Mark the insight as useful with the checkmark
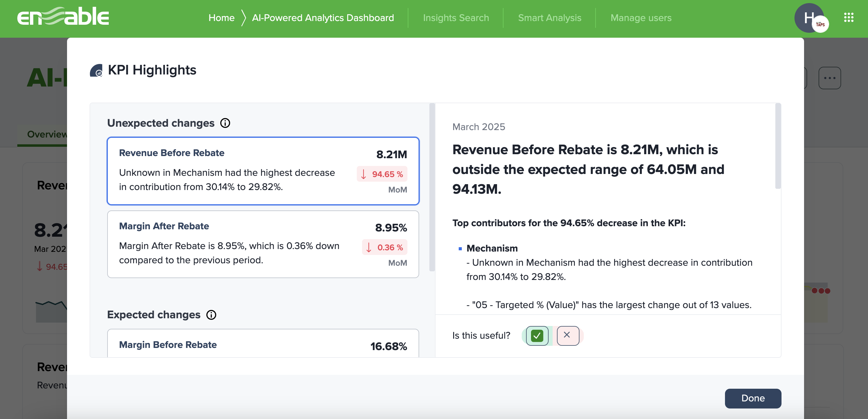The width and height of the screenshot is (868, 419). coord(537,335)
